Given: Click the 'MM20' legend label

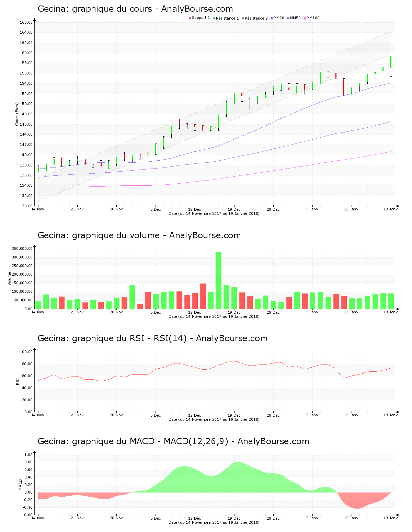Looking at the screenshot, I should [279, 18].
